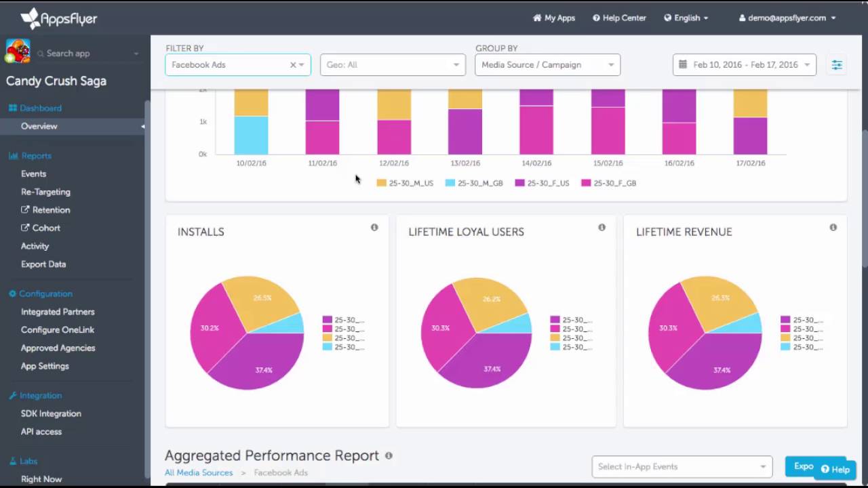Open the Geo: All filter dropdown
This screenshot has height=488, width=868.
[x=393, y=64]
